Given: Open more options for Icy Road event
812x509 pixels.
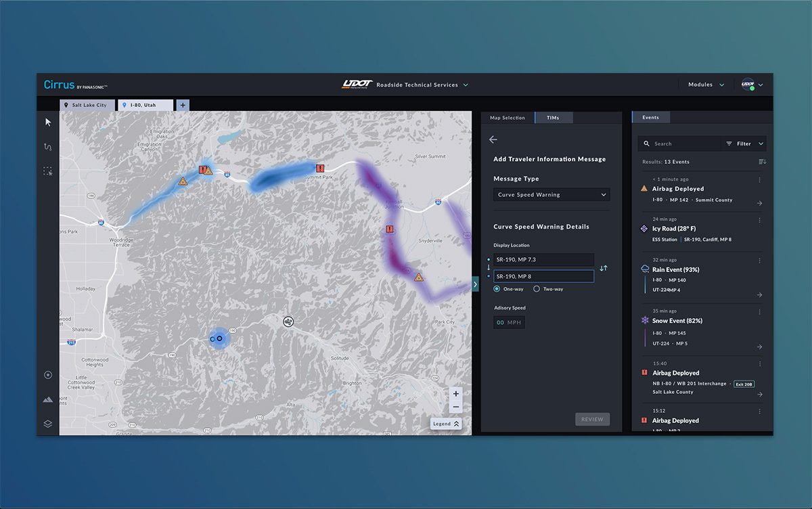Looking at the screenshot, I should pyautogui.click(x=760, y=220).
